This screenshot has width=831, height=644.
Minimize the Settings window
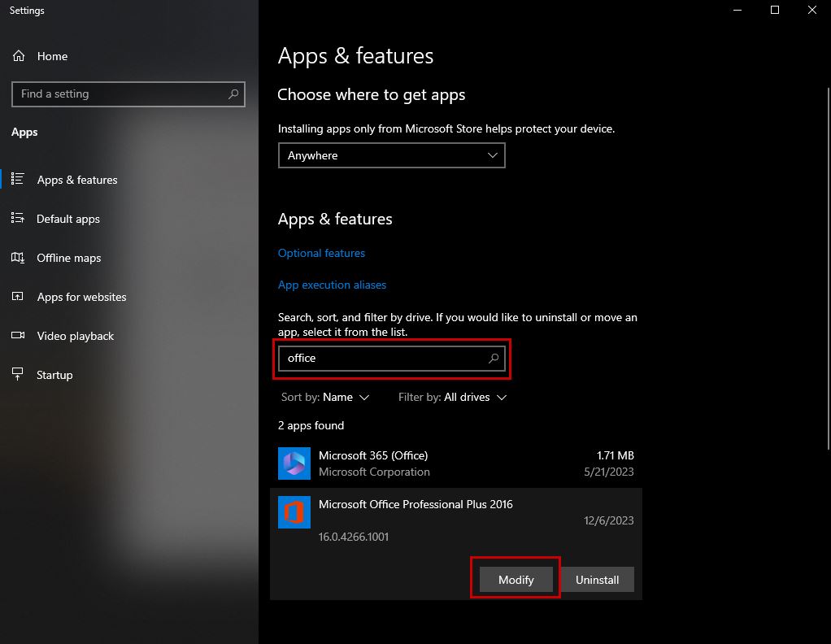point(737,10)
